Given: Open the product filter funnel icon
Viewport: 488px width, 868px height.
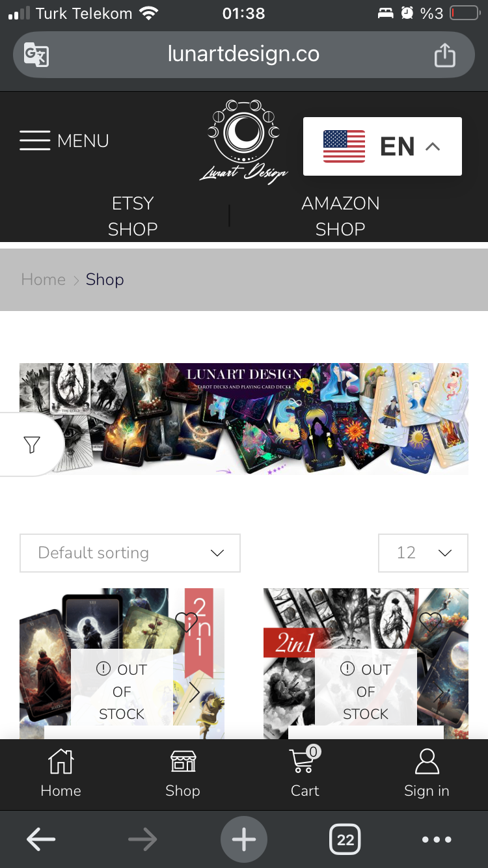Looking at the screenshot, I should pos(31,444).
